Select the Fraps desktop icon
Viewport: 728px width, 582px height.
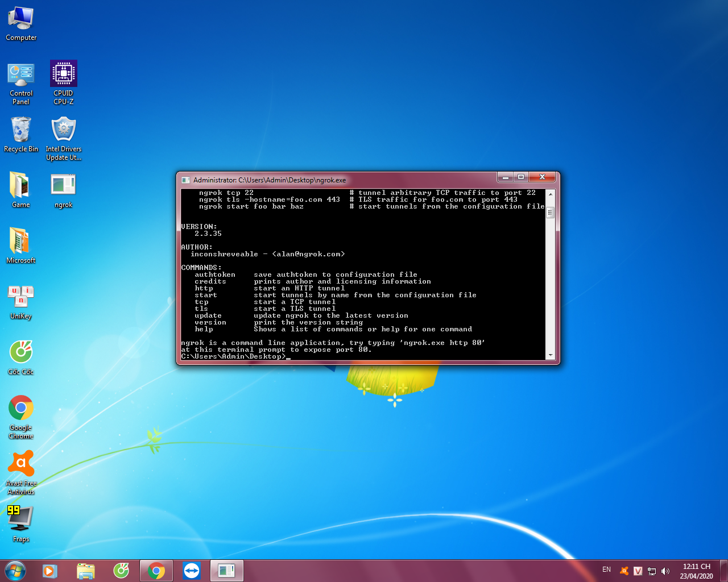click(x=21, y=520)
